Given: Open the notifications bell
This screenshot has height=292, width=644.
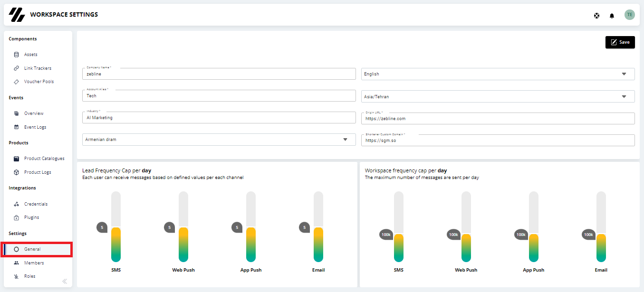Looking at the screenshot, I should pos(612,16).
